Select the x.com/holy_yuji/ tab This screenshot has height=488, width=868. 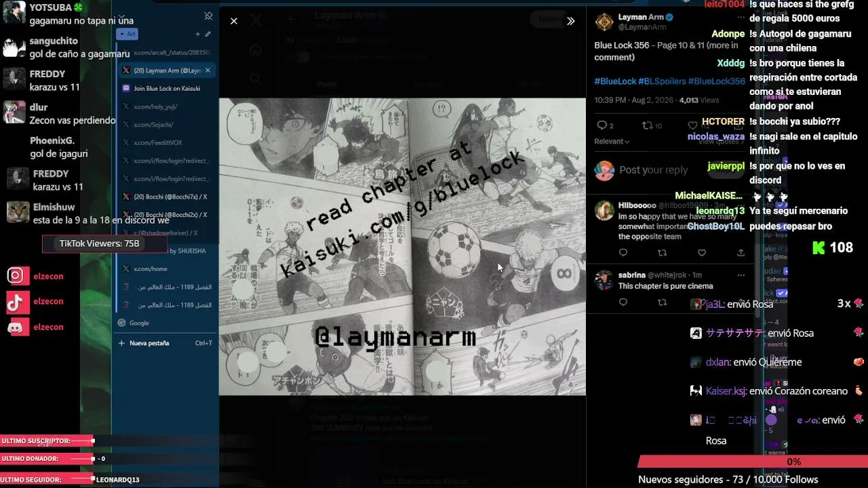[x=167, y=106]
